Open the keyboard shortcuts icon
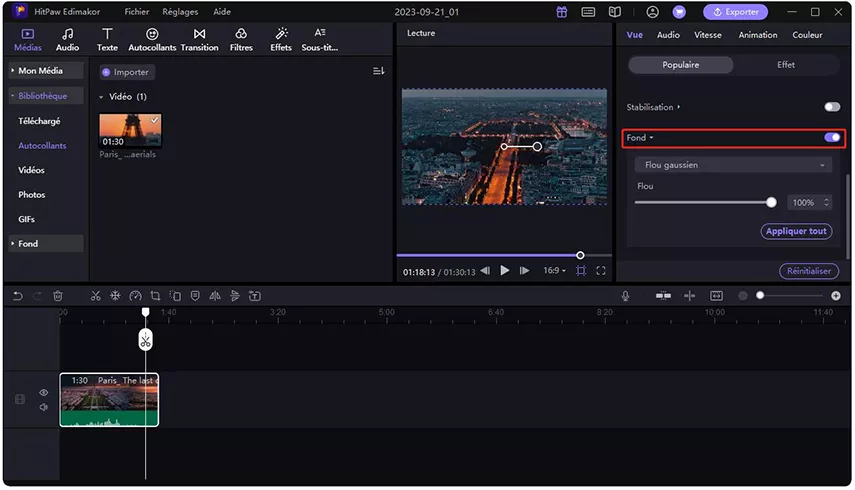Viewport: 855px width, 490px height. point(588,12)
